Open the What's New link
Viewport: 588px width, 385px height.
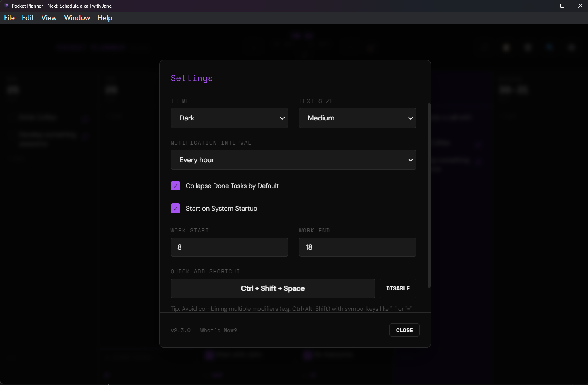[218, 330]
